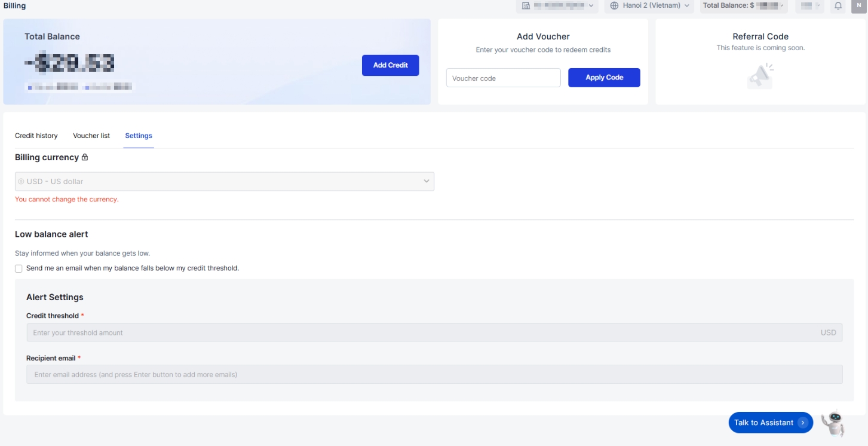Viewport: 868px width, 446px height.
Task: Open the user avatar 'N' menu
Action: pos(858,5)
